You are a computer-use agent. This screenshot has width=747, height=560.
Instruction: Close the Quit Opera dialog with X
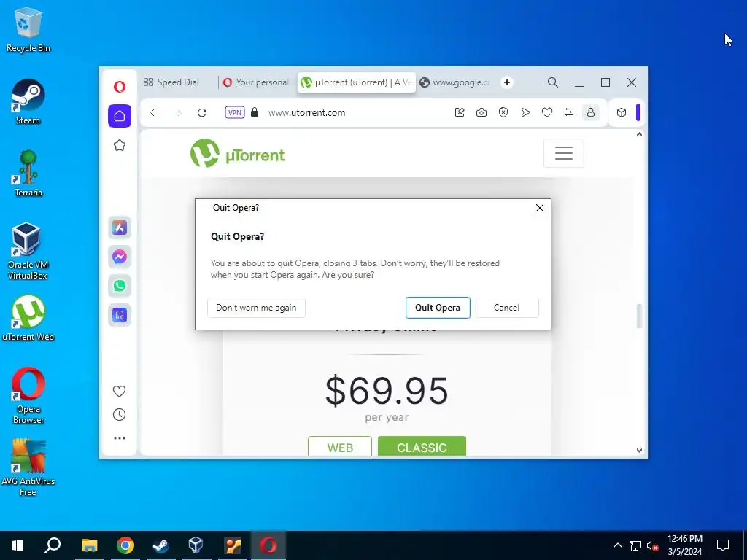coord(540,208)
